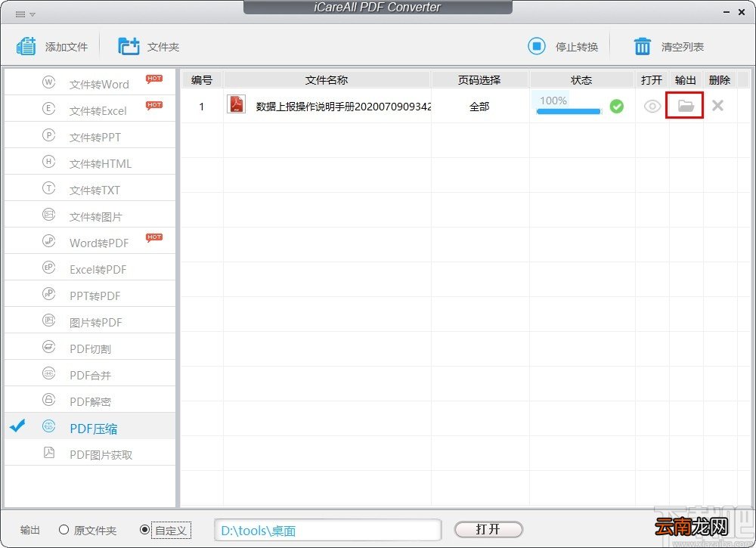Open the output folder icon for row 1

[686, 106]
